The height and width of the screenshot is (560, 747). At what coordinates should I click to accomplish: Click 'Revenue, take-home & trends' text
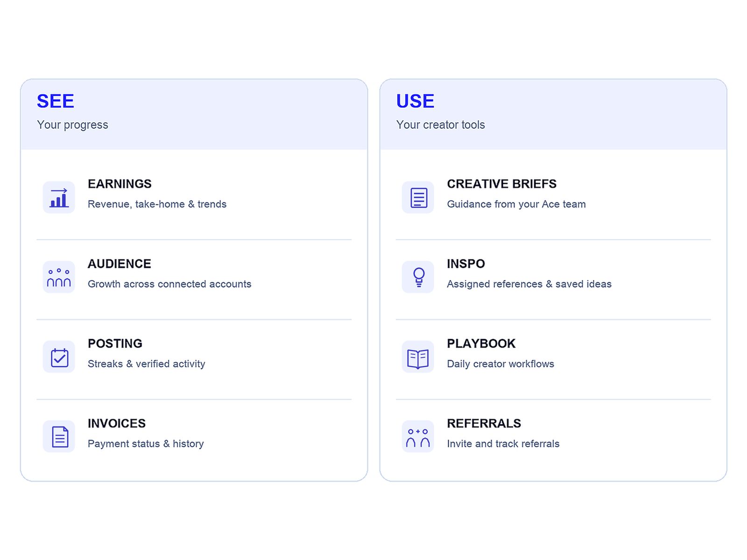(x=157, y=204)
